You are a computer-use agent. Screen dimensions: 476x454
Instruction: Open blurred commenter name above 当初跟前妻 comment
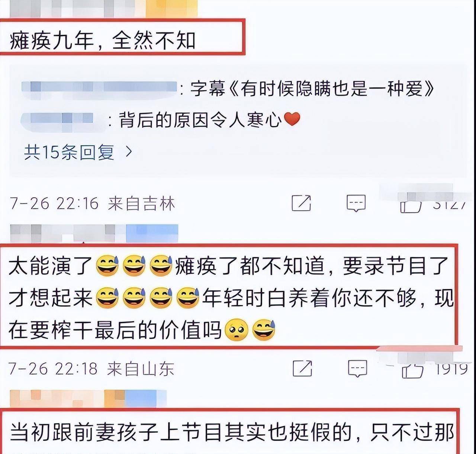coord(88,399)
